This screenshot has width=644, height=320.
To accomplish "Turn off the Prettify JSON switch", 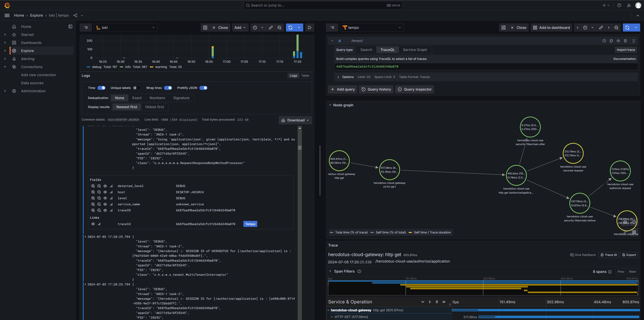I will click(203, 88).
